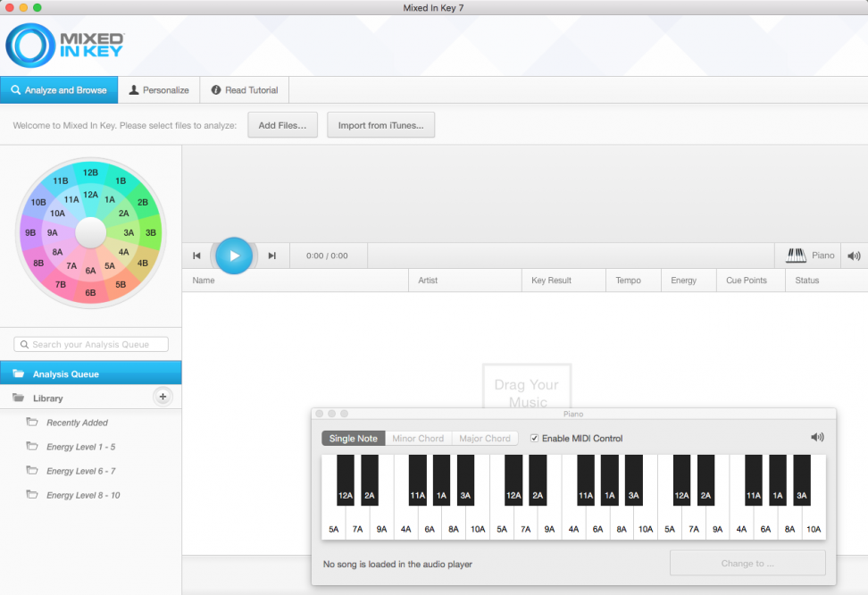Select the Single Note mode
Screen dimensions: 868x595
click(354, 439)
